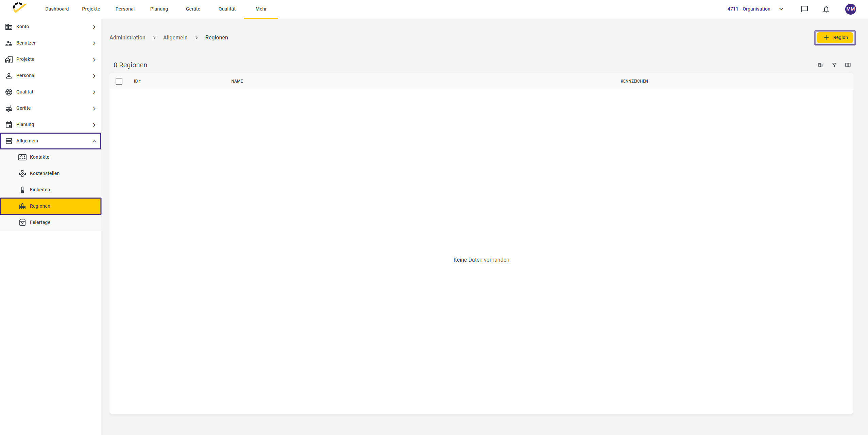Image resolution: width=868 pixels, height=435 pixels.
Task: Click the Planung calendar icon in sidebar
Action: [9, 125]
